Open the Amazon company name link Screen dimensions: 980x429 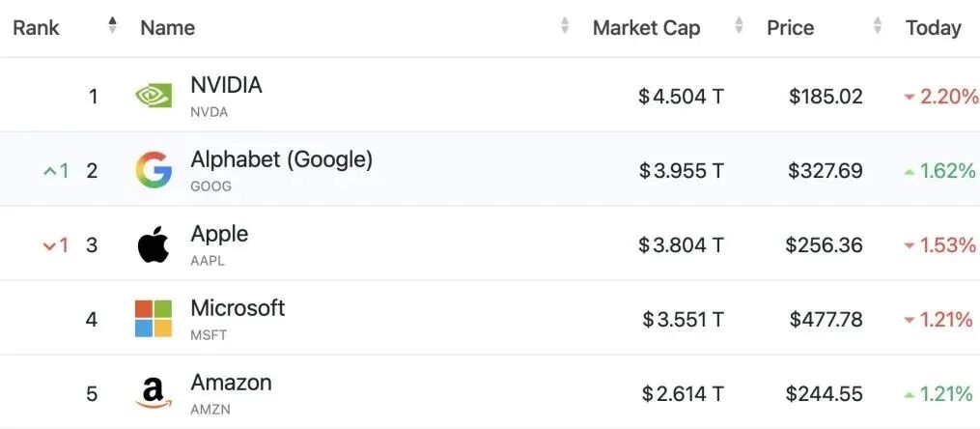tap(231, 383)
